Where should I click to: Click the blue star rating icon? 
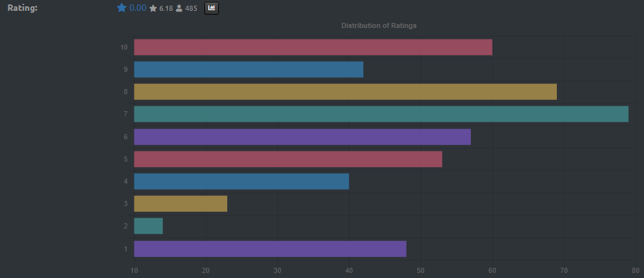pos(122,8)
